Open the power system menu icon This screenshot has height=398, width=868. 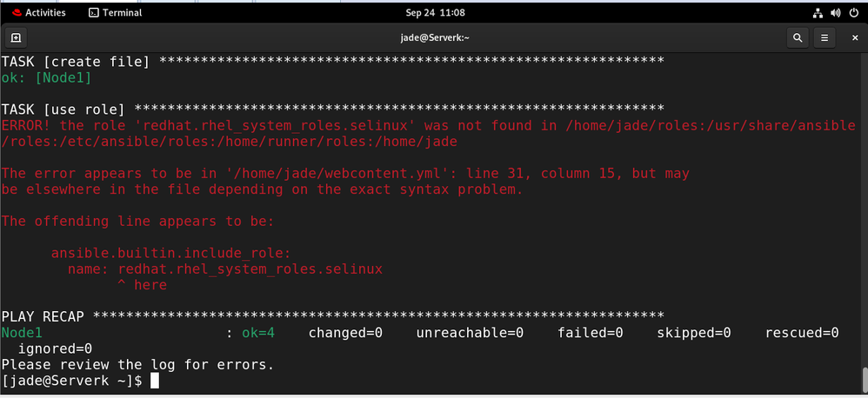pos(853,13)
